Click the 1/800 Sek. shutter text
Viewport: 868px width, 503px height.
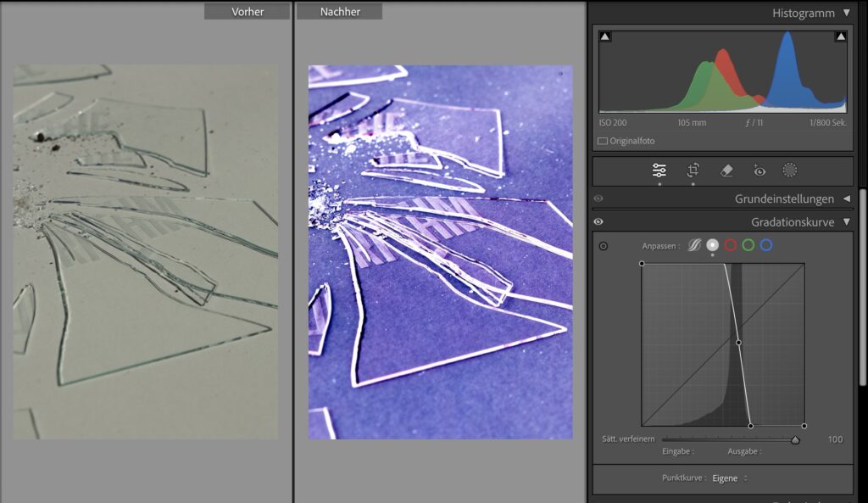point(827,123)
